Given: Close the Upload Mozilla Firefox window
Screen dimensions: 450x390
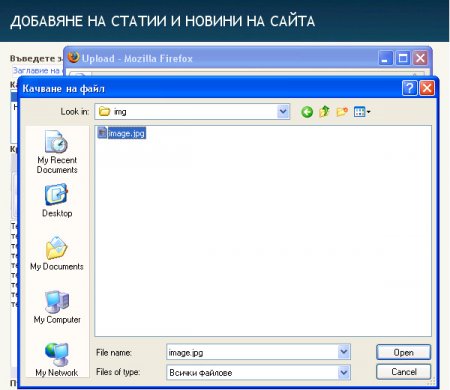Looking at the screenshot, I should click(420, 59).
